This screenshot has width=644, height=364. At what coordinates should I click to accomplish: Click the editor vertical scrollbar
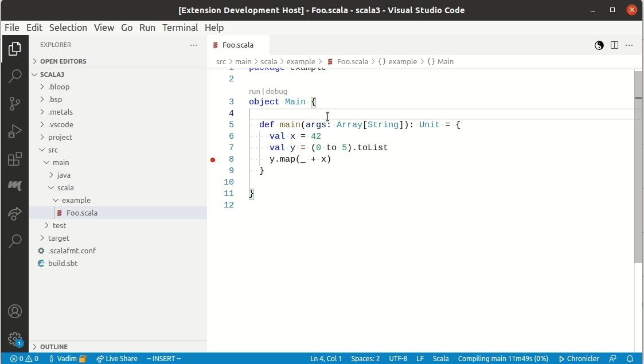pos(638,167)
